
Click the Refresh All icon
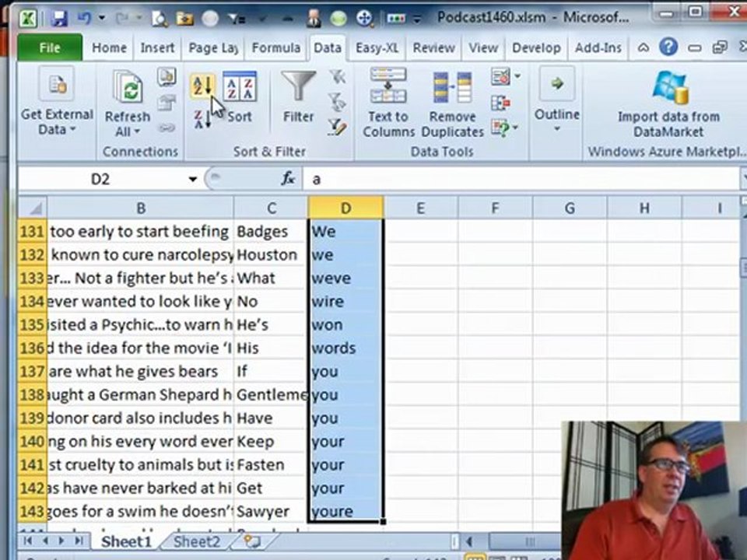[x=127, y=87]
